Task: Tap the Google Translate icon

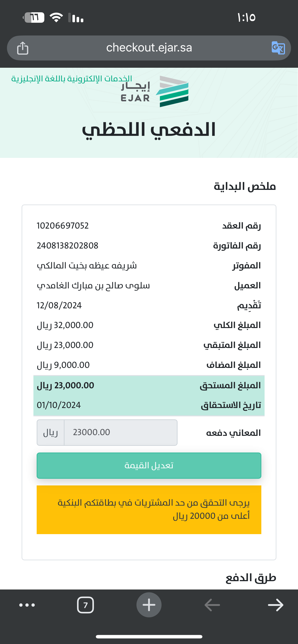Action: pyautogui.click(x=278, y=48)
